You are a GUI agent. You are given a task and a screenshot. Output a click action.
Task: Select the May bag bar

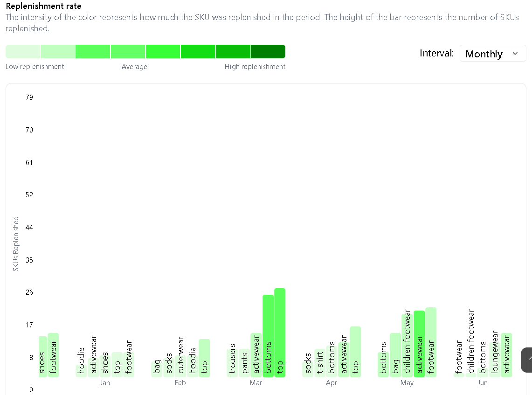[x=395, y=355]
